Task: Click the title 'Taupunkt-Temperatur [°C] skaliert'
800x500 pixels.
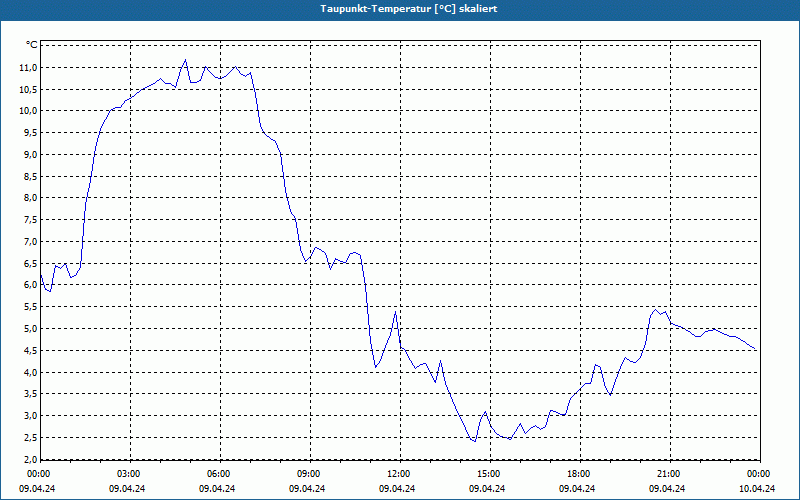Action: point(409,9)
